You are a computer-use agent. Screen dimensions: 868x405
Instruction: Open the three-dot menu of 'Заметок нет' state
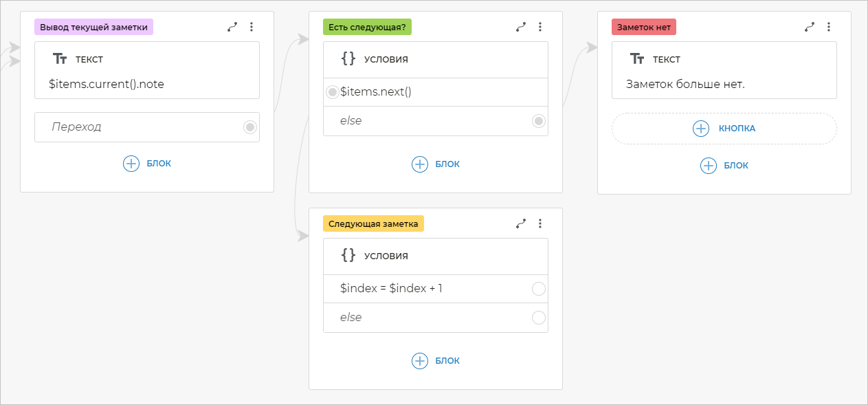[x=829, y=27]
